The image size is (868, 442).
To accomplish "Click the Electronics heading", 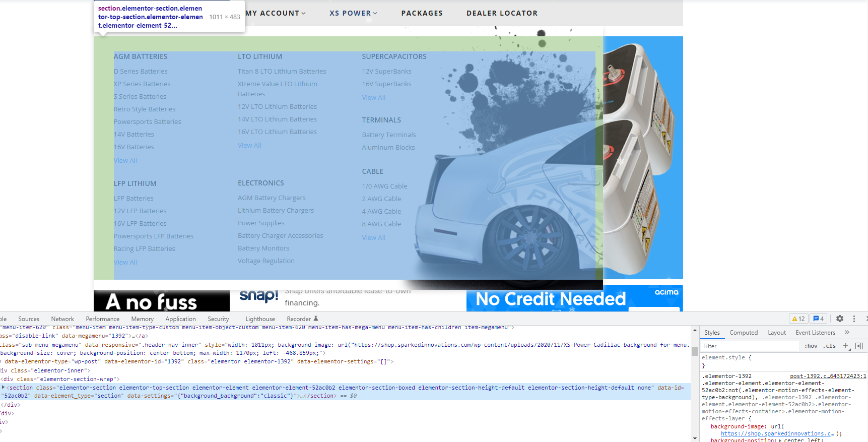I will coord(261,183).
